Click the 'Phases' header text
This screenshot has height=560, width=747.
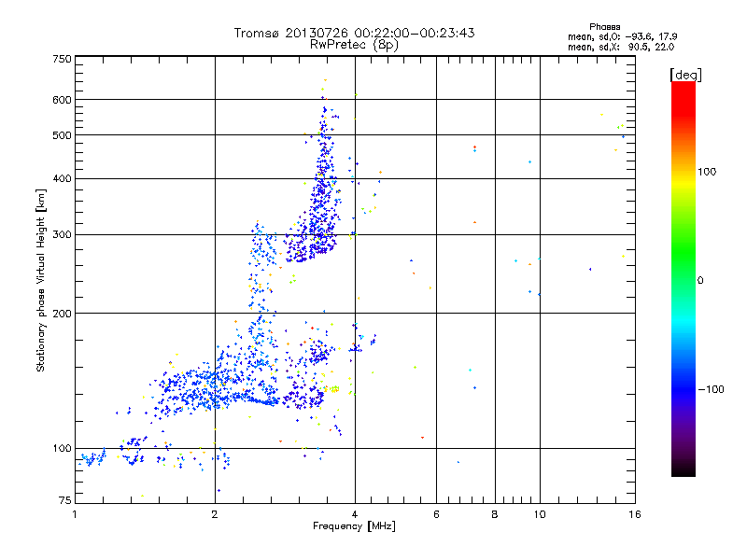(x=604, y=27)
